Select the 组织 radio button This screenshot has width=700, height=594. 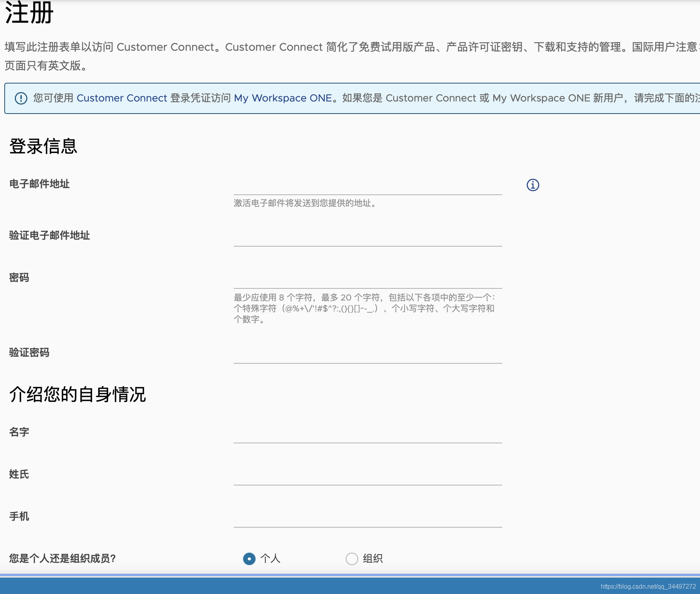[x=352, y=559]
